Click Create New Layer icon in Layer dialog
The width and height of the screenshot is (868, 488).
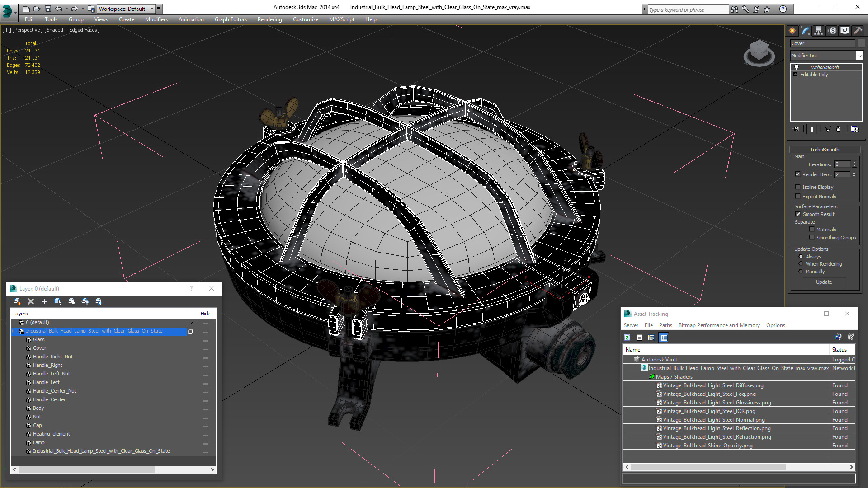pyautogui.click(x=17, y=301)
